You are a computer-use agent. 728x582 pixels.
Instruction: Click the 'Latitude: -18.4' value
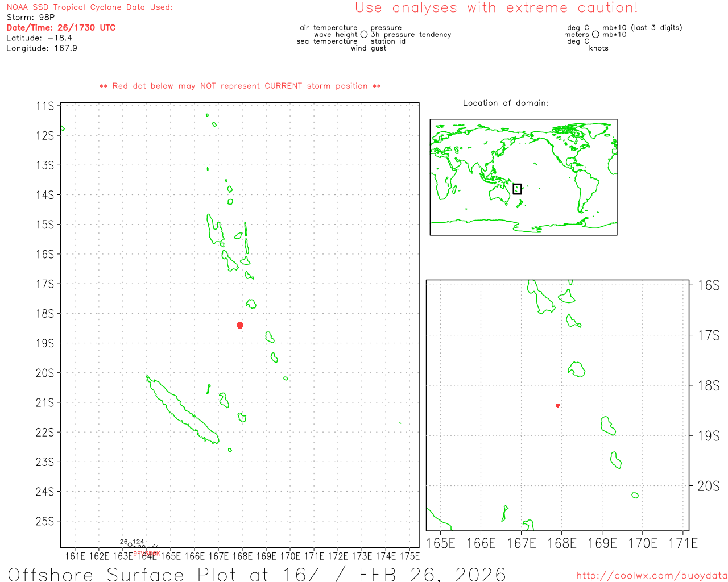(39, 38)
